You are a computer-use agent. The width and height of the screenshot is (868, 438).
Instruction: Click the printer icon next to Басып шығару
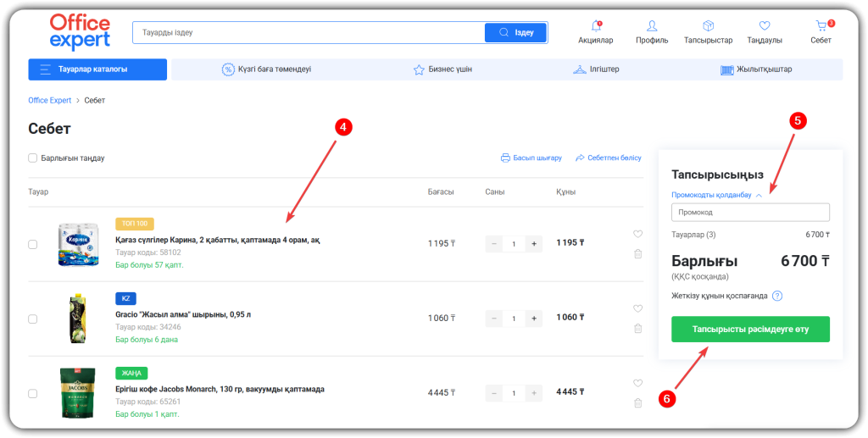[x=505, y=158]
